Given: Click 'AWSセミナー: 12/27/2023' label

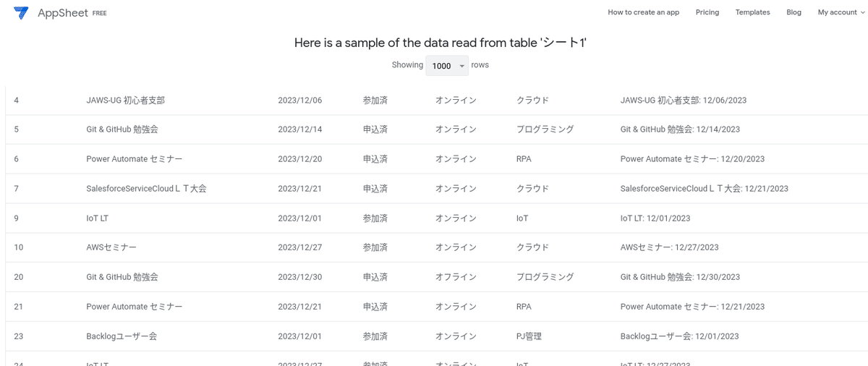Looking at the screenshot, I should (x=670, y=247).
